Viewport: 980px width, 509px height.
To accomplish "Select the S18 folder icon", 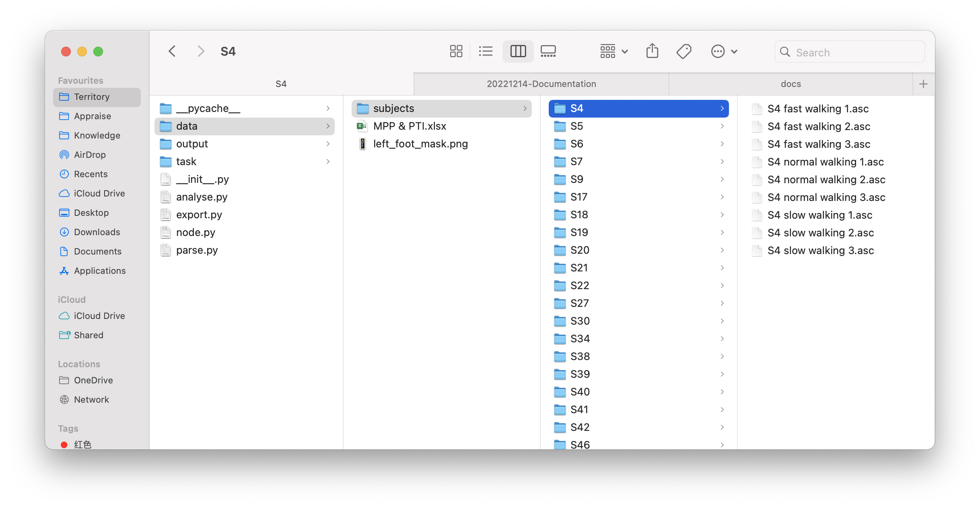I will pyautogui.click(x=560, y=215).
